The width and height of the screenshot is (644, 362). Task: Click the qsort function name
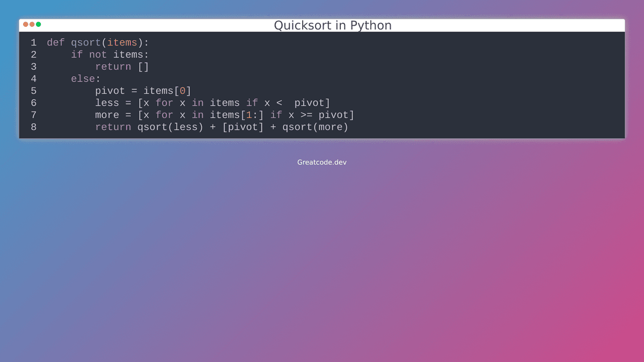point(86,42)
